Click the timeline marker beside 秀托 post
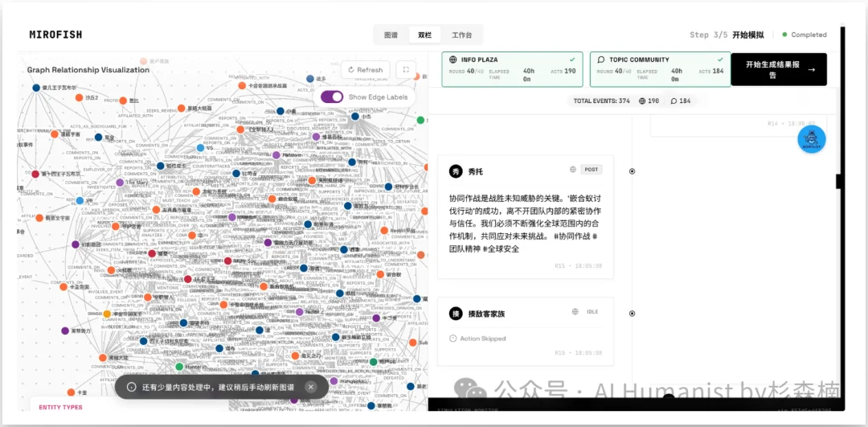868x427 pixels. pyautogui.click(x=632, y=171)
